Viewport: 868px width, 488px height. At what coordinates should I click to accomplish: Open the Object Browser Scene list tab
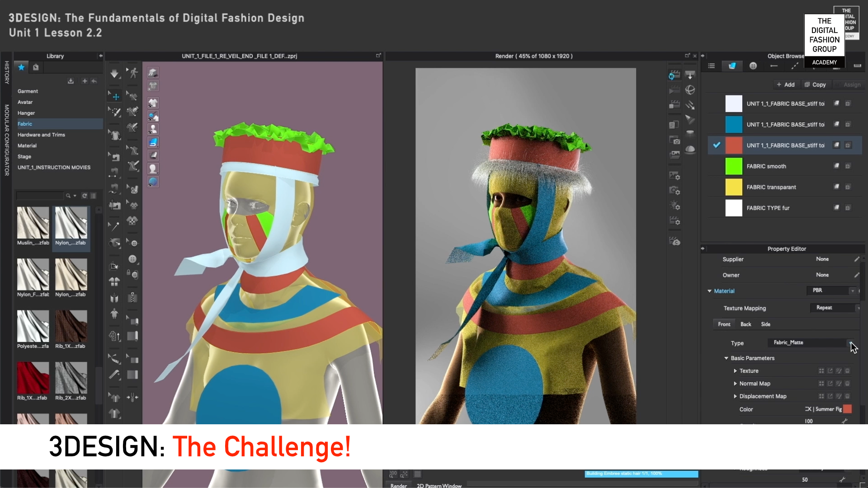click(x=712, y=66)
